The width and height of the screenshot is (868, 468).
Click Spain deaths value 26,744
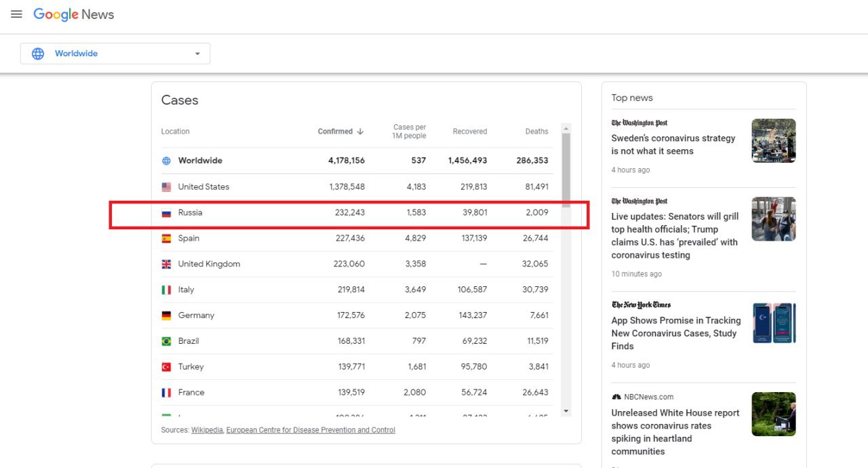point(536,238)
